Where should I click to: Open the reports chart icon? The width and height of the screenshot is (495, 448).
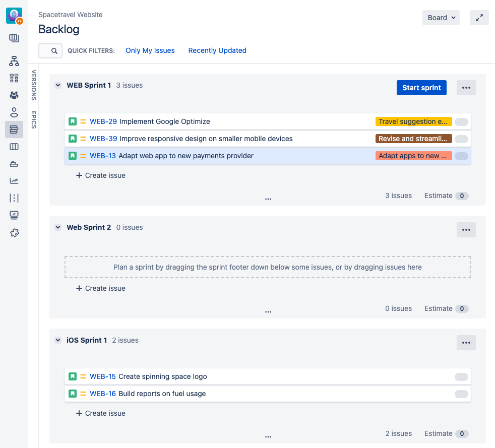(14, 181)
